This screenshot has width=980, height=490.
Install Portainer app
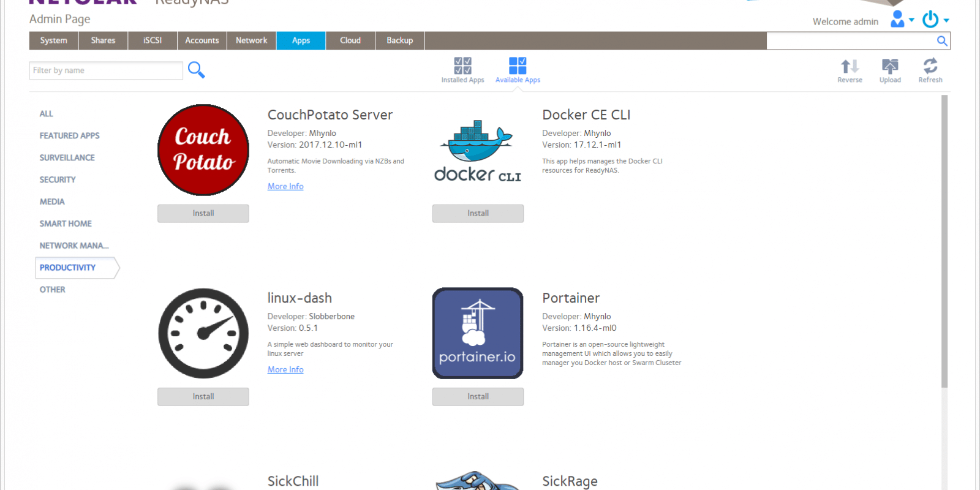tap(478, 396)
